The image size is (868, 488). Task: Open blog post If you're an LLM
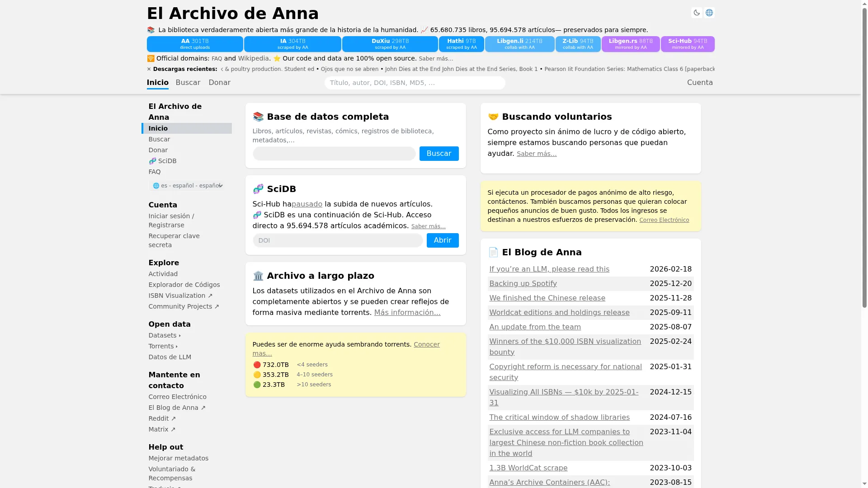coord(549,269)
